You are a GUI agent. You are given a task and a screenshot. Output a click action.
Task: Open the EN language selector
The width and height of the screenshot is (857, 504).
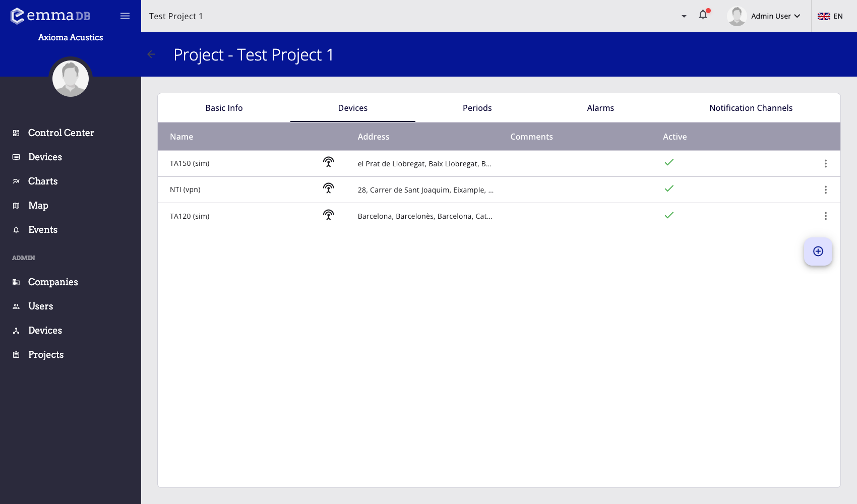[x=830, y=16]
